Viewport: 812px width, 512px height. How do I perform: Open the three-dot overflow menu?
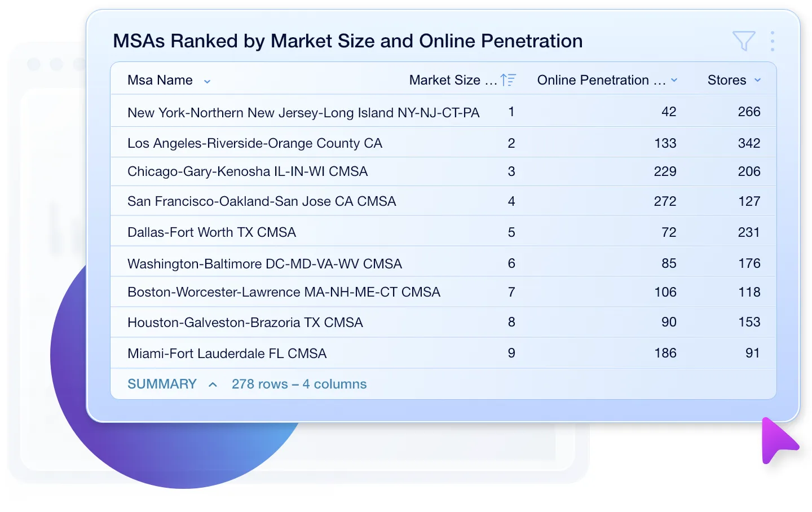(773, 41)
